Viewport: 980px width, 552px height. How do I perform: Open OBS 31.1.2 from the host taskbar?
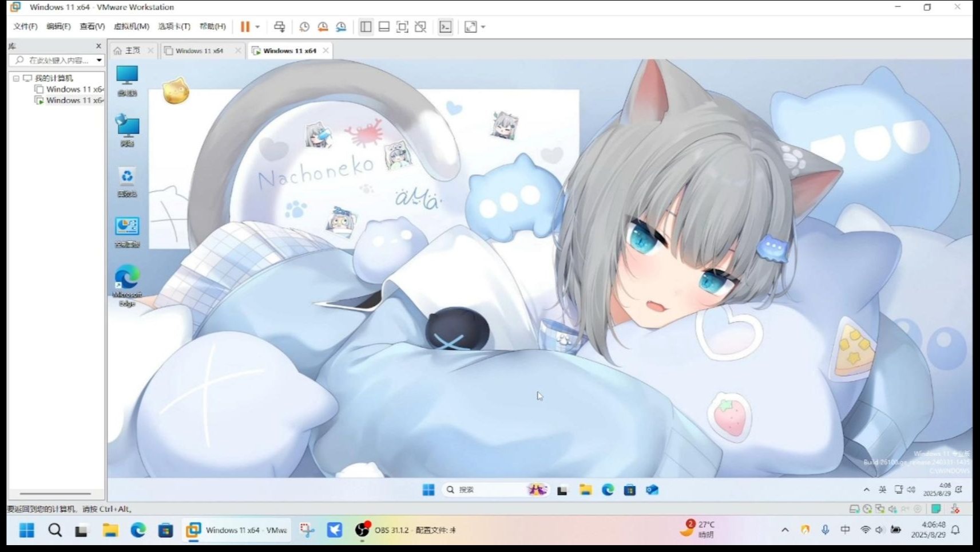pos(406,530)
